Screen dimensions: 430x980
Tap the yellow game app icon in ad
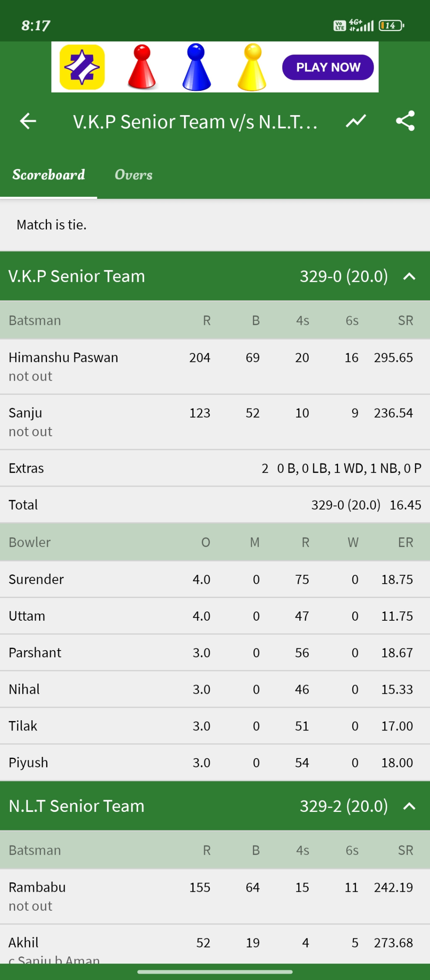point(82,67)
